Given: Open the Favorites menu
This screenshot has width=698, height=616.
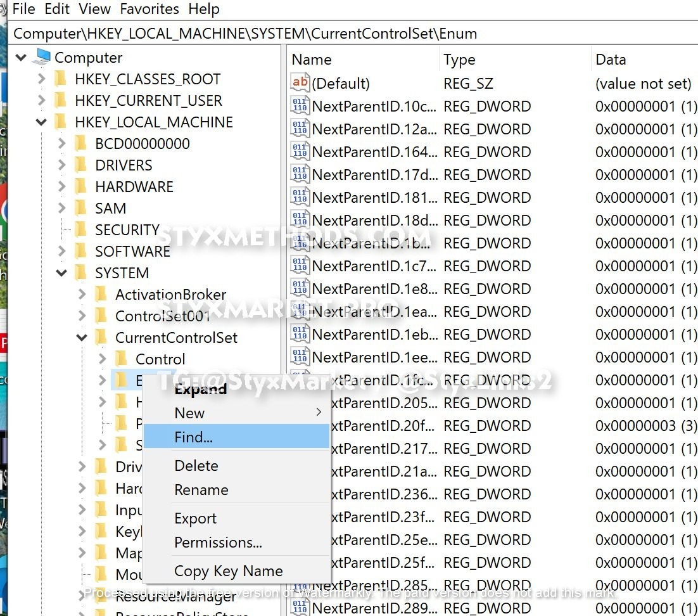Looking at the screenshot, I should tap(149, 9).
